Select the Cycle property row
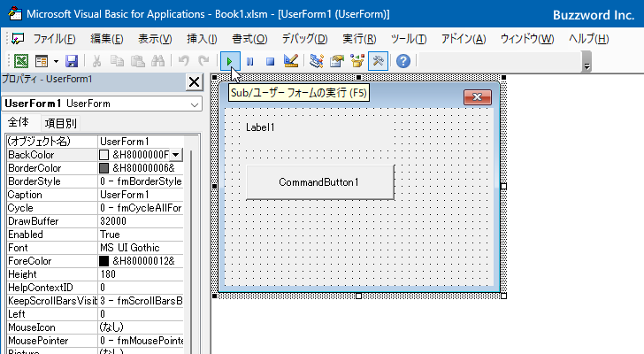 [x=95, y=208]
